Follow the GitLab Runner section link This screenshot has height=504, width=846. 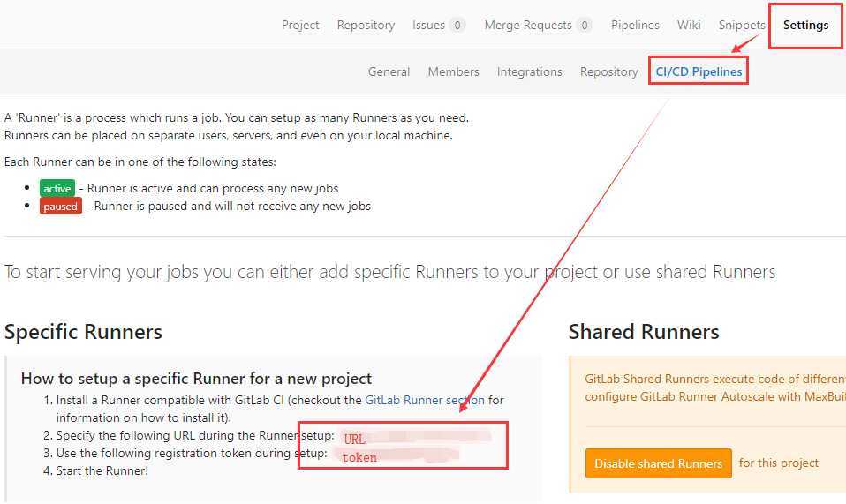click(x=425, y=400)
